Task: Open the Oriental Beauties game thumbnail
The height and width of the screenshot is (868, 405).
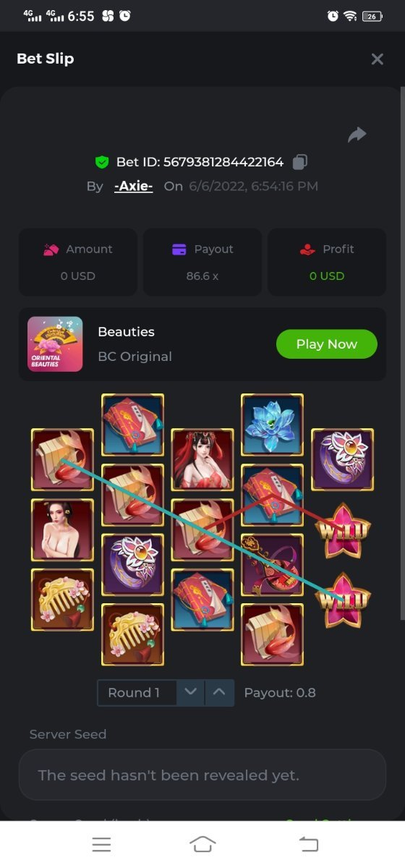Action: point(55,344)
